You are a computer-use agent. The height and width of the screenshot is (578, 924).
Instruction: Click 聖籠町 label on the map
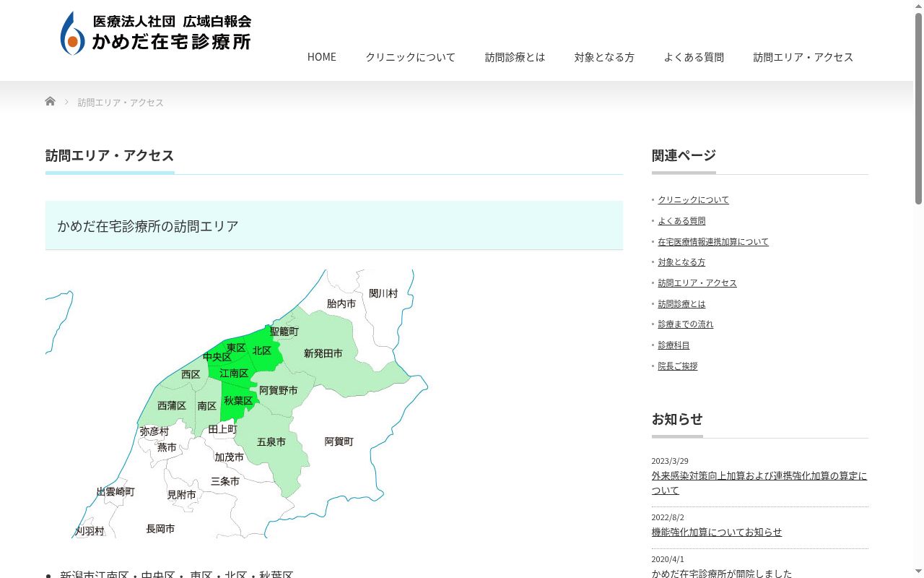point(284,332)
